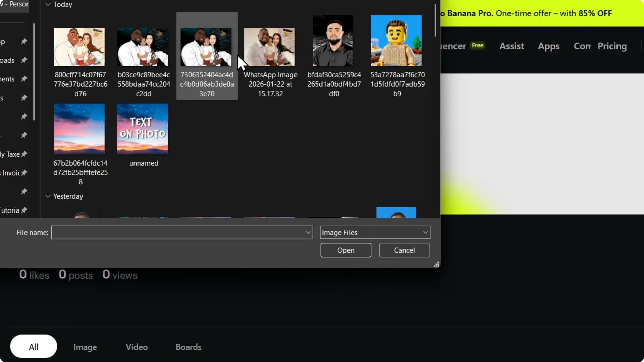Click the Free badge beside Influencer
The image size is (644, 362).
(478, 45)
